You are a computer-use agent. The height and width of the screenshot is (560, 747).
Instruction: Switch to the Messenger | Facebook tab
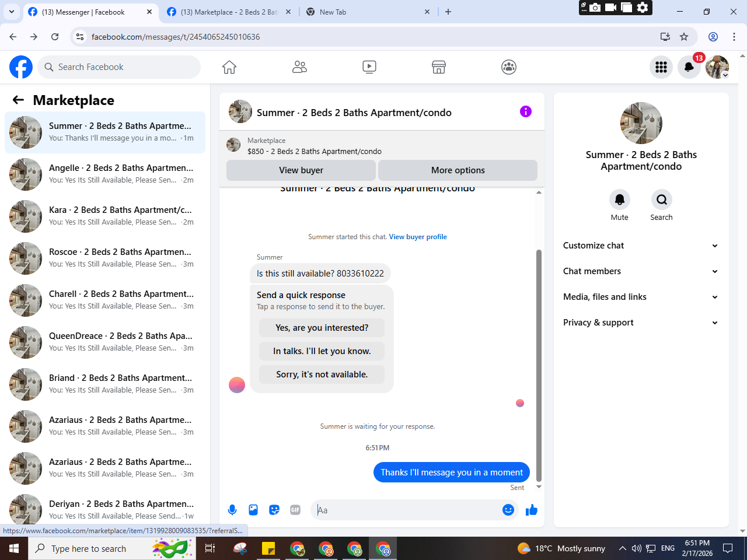[x=90, y=12]
